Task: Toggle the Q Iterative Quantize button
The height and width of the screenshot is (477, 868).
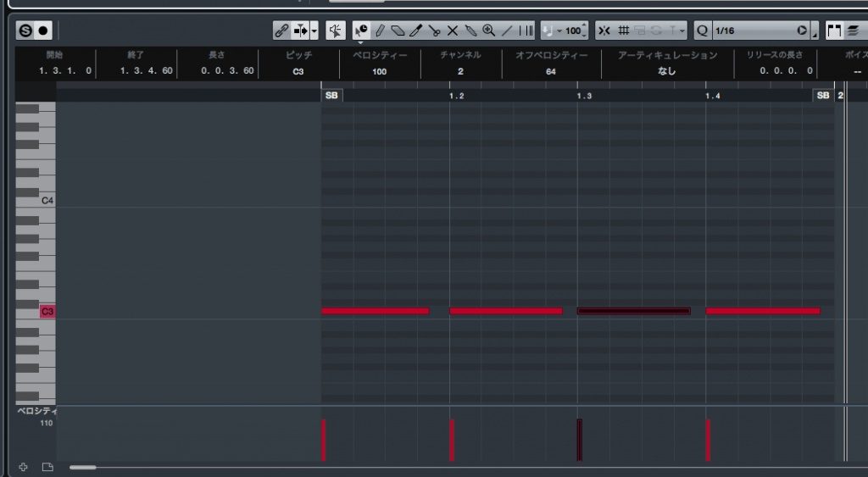Action: point(702,31)
